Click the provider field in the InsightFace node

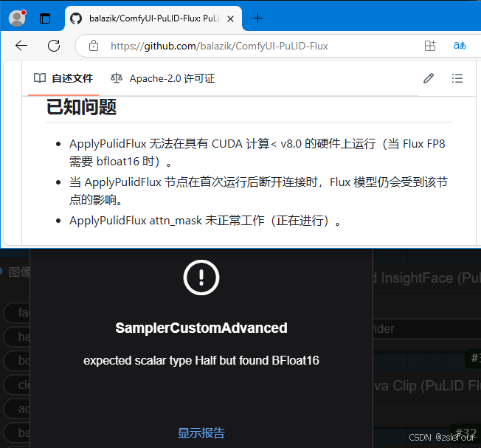[427, 329]
